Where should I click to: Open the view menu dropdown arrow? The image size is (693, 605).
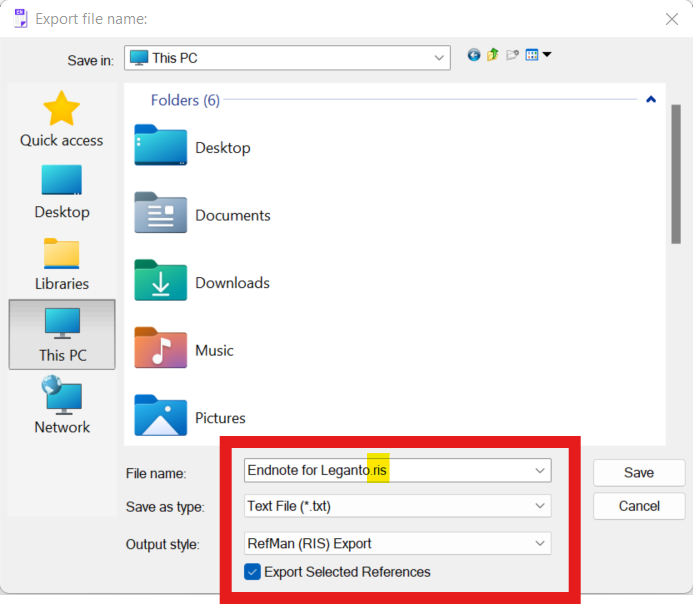[547, 54]
